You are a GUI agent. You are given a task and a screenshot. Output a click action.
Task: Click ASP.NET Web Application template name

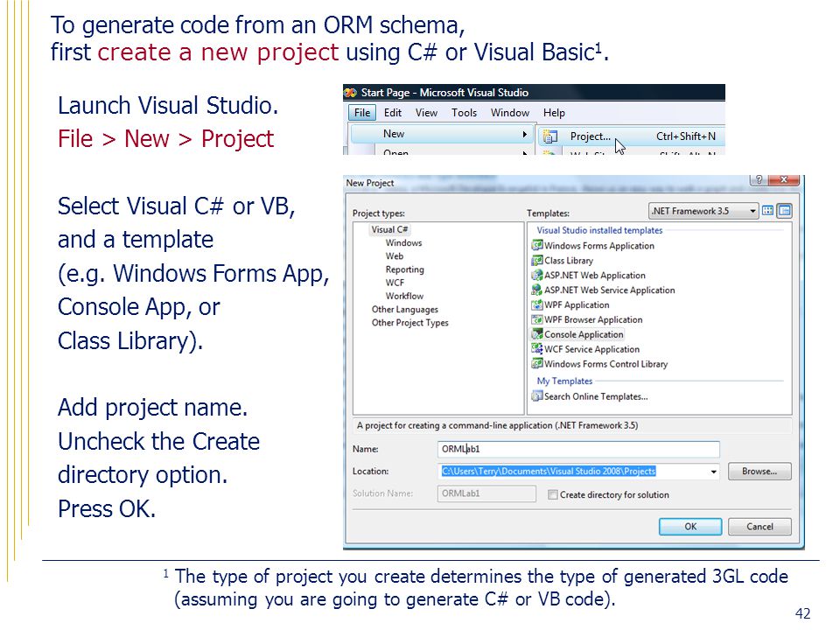point(595,276)
